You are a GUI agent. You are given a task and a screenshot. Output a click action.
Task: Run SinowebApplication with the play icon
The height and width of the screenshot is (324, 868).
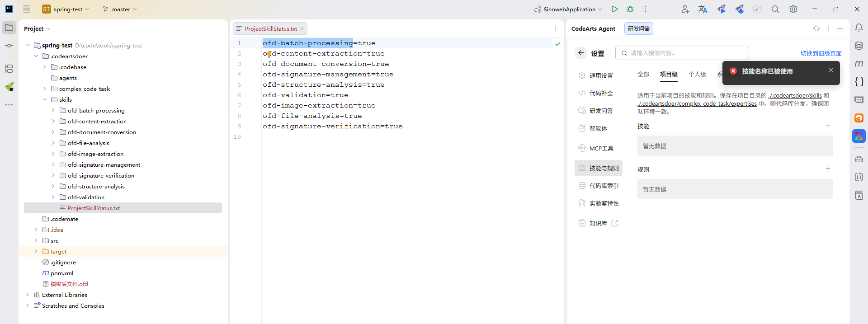[615, 9]
